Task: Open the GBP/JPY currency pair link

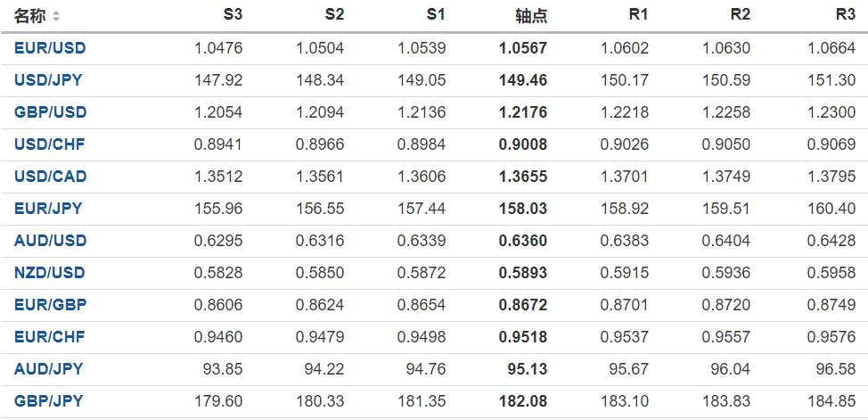Action: pyautogui.click(x=48, y=401)
